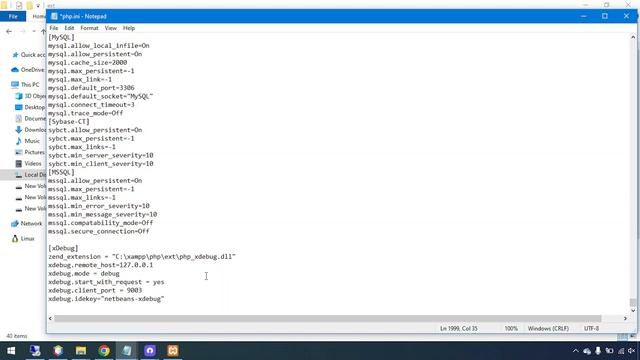Viewport: 640px width, 360px height.
Task: Click the [MSSQL] section header line
Action: (x=61, y=172)
